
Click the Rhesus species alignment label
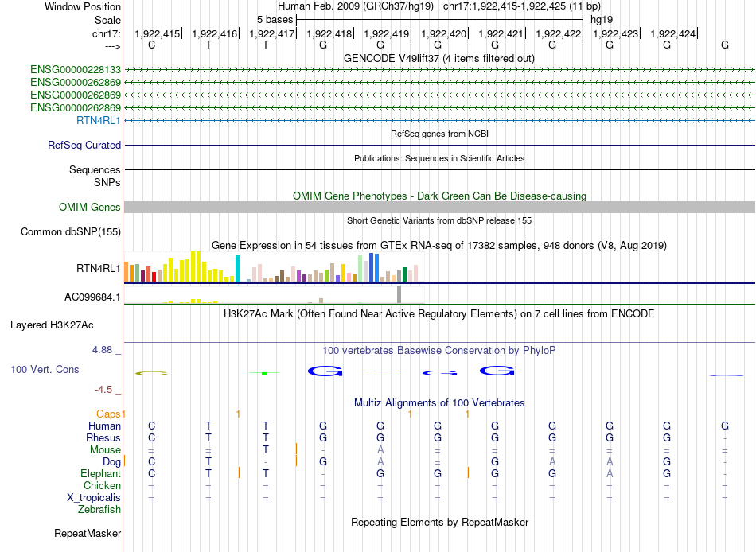pyautogui.click(x=103, y=437)
